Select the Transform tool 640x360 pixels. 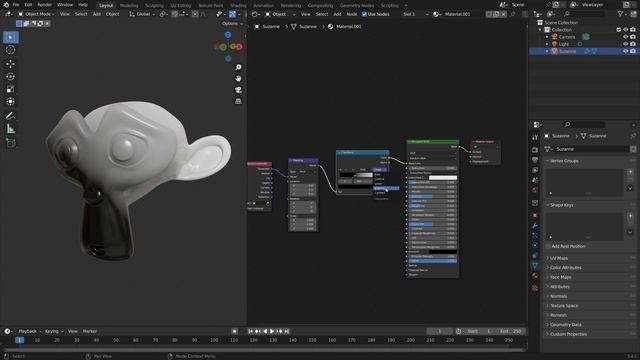(x=11, y=102)
